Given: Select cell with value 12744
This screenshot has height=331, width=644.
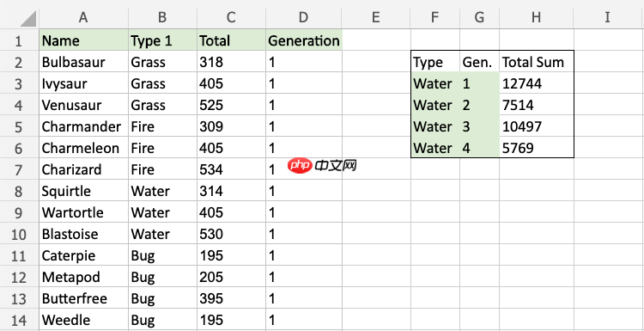Looking at the screenshot, I should click(536, 83).
